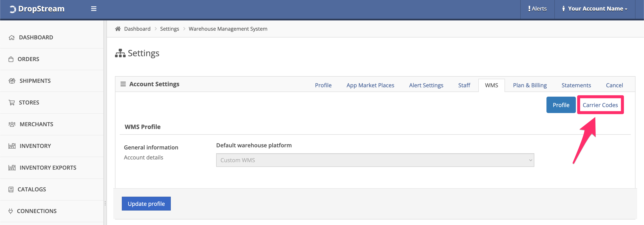Click the General information label
This screenshot has width=644, height=225.
pos(151,148)
